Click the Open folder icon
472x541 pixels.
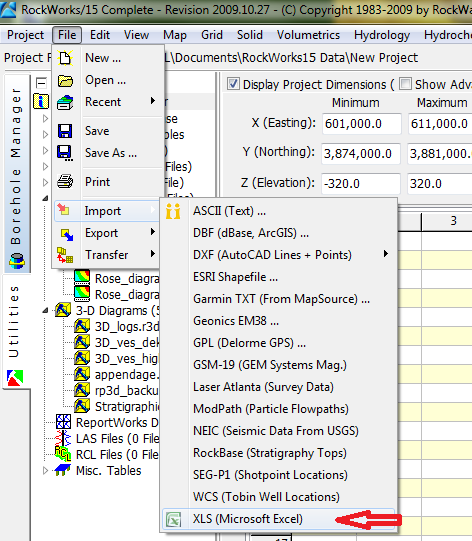click(x=65, y=80)
